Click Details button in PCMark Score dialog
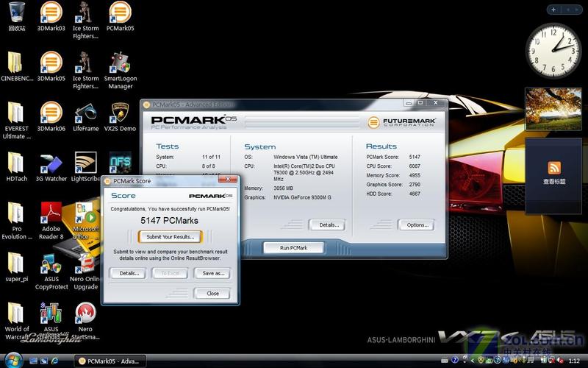 coord(129,273)
